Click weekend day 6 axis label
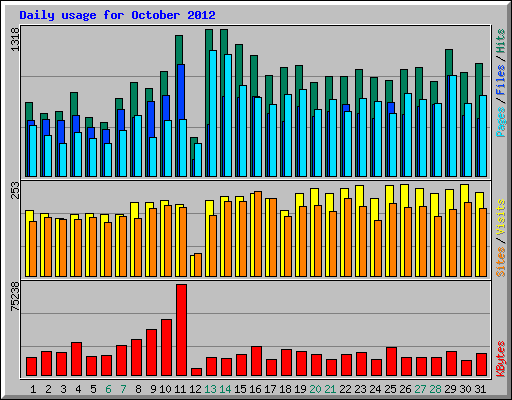The image size is (512, 400). pos(108,389)
